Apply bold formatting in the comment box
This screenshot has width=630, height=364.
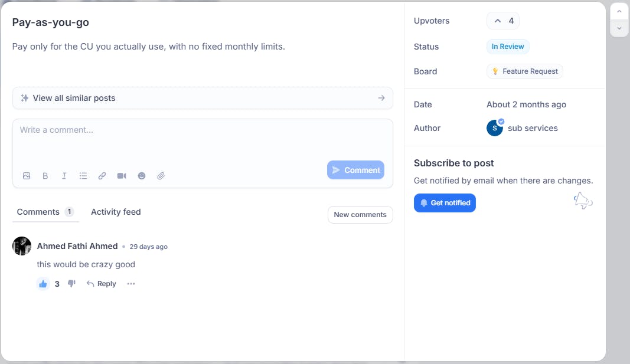point(45,175)
